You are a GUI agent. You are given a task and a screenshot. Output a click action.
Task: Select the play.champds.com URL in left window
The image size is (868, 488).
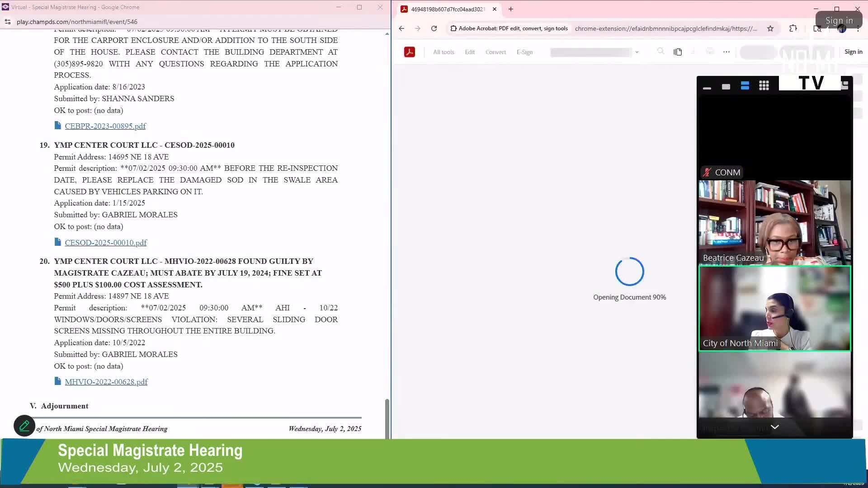point(77,22)
